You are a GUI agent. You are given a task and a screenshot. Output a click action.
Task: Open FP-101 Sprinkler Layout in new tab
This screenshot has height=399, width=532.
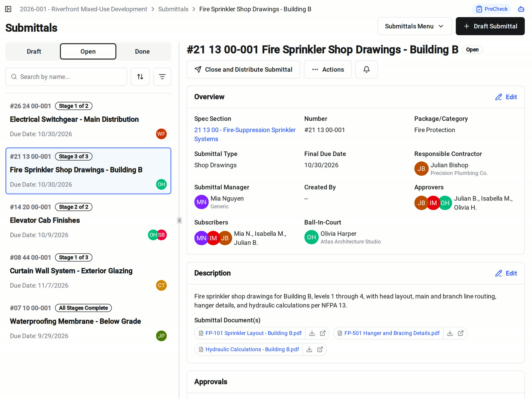[323, 333]
